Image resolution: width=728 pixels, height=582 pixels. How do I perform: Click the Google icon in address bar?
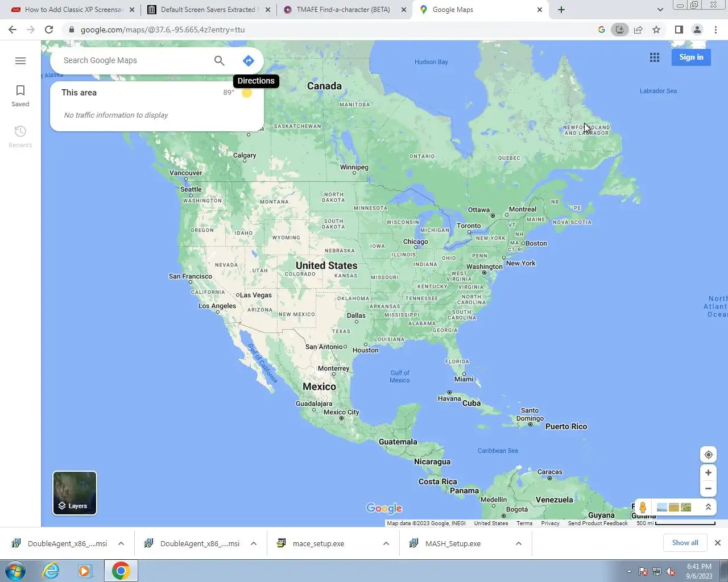[602, 30]
